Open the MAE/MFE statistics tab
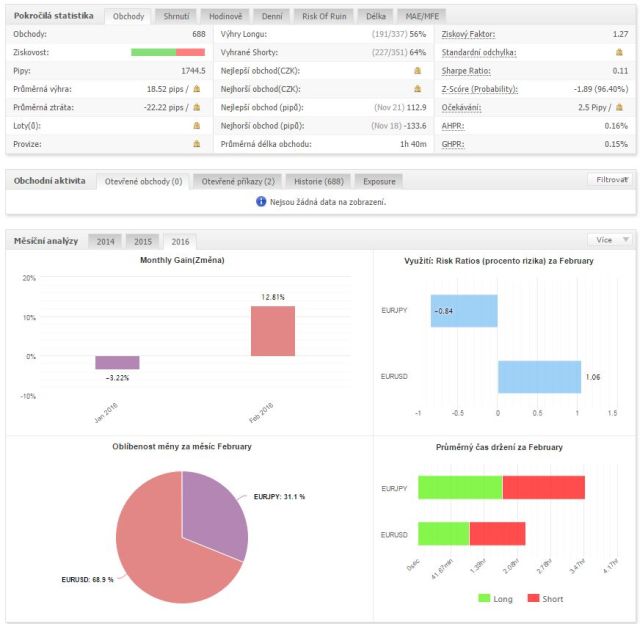Viewport: 640px width, 624px height. tap(422, 16)
